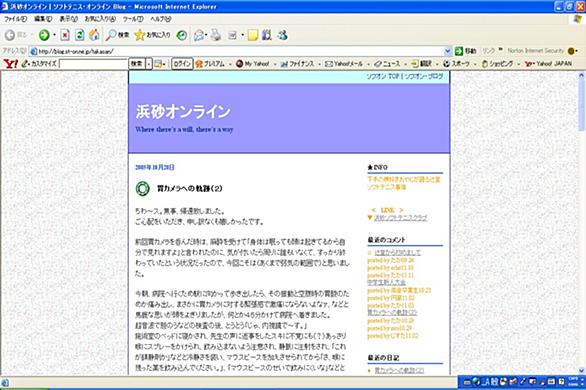The width and height of the screenshot is (586, 390).
Task: Click the vertical scrollbar up arrow
Action: click(x=581, y=75)
